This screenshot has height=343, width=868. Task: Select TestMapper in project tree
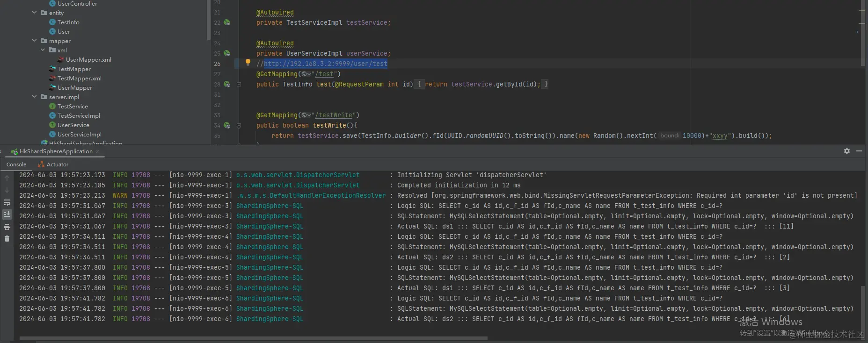point(74,69)
